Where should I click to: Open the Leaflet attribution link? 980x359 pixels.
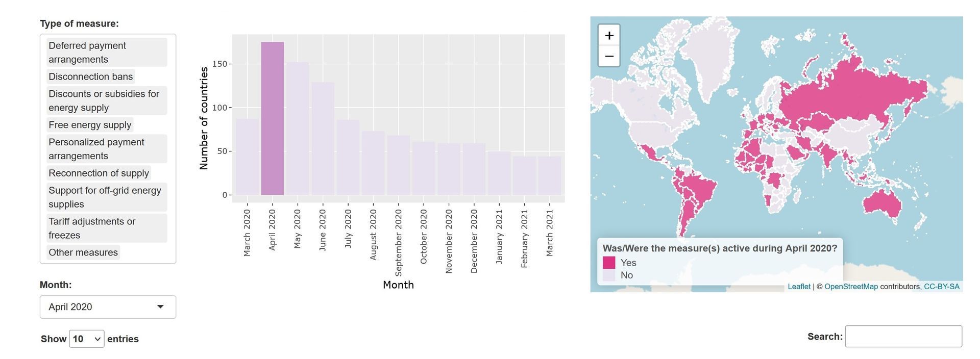(x=799, y=287)
